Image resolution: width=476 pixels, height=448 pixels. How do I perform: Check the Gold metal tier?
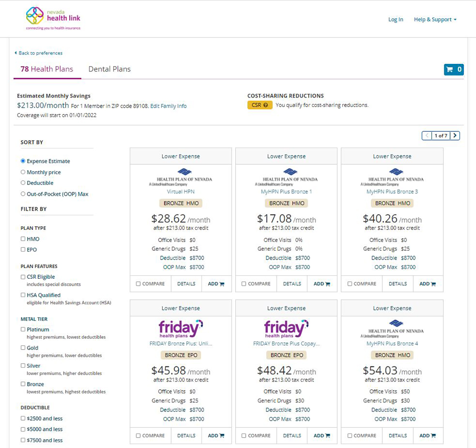pos(23,348)
